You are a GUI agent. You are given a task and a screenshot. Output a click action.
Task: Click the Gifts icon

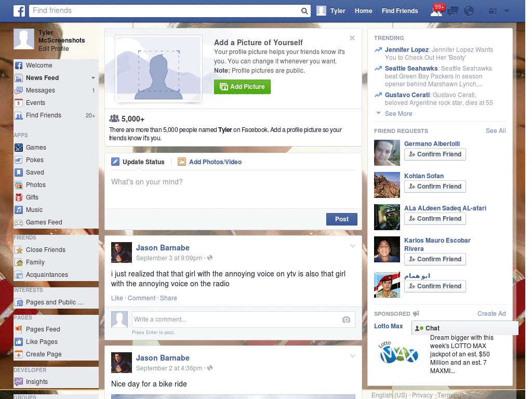[x=19, y=197]
